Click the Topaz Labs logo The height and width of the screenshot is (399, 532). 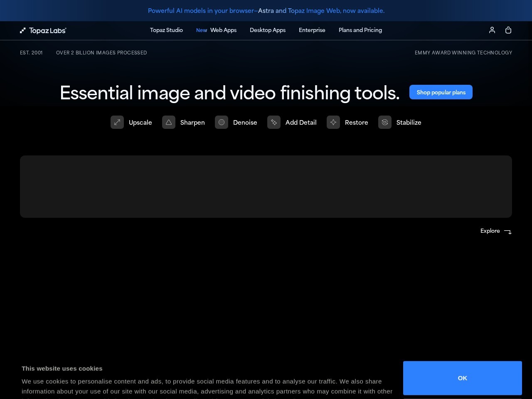[x=43, y=30]
